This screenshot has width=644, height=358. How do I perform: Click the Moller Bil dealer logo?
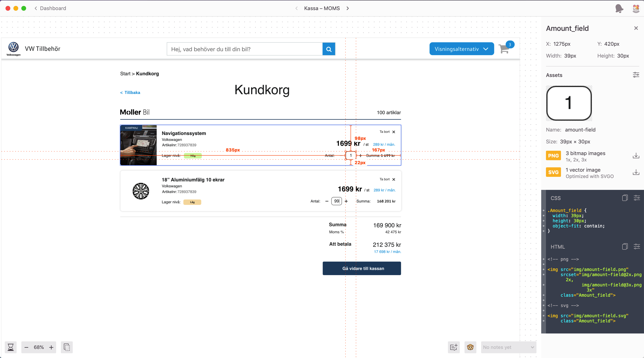pyautogui.click(x=135, y=112)
